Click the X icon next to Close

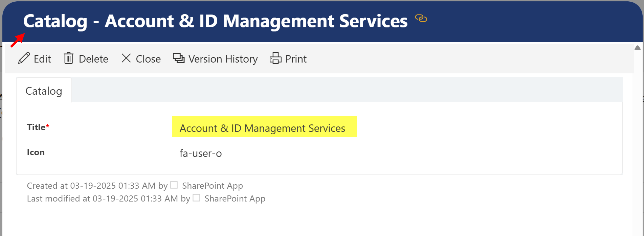coord(126,58)
